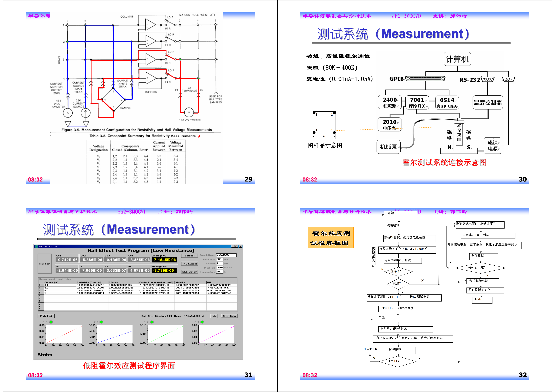Click the green 2-4 pad indicator light

point(102,322)
